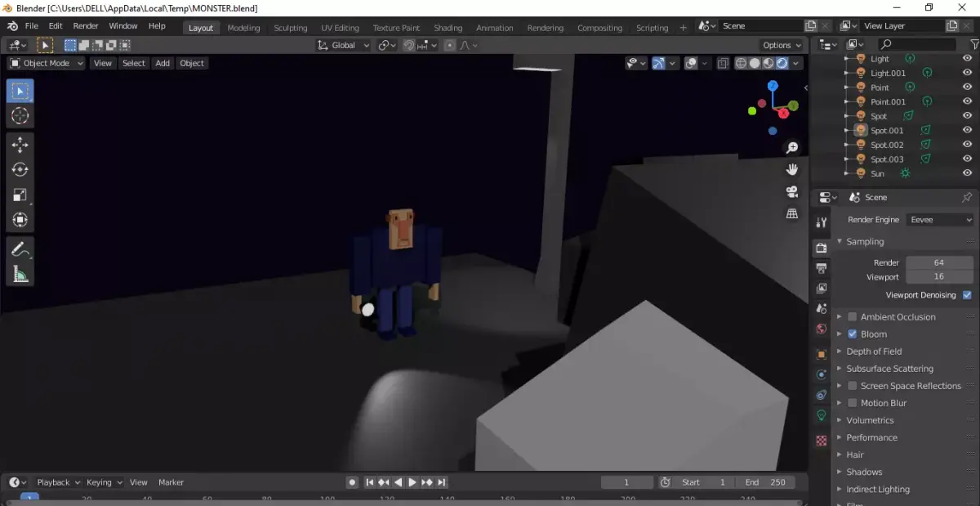Click the End frame field 250
The image size is (980, 506).
(764, 482)
